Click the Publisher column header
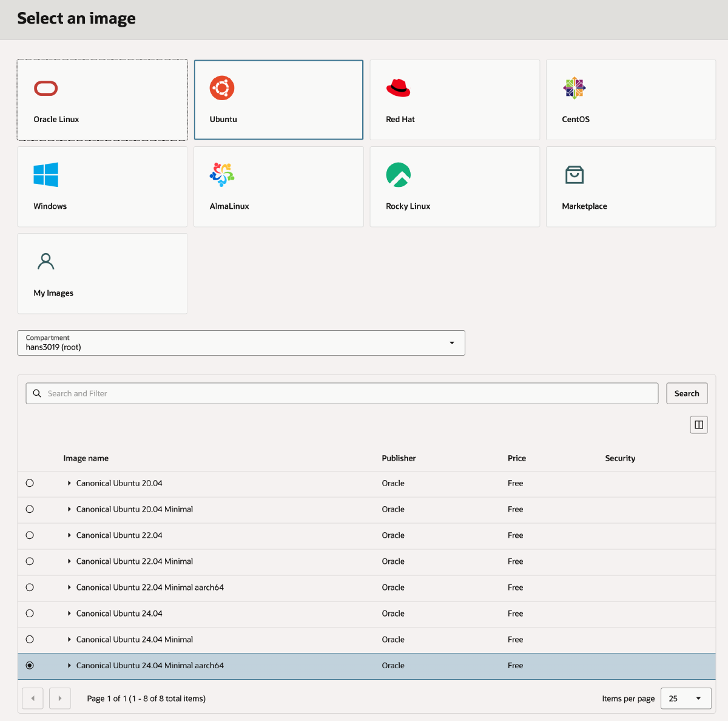Screen dimensions: 728x721 [399, 458]
